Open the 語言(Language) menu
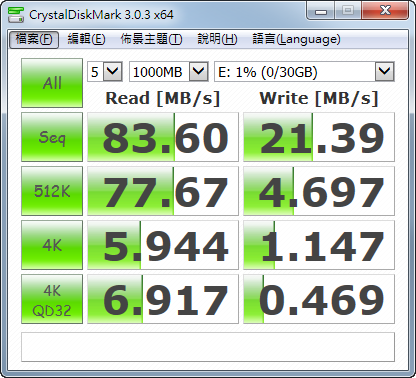 tap(296, 39)
